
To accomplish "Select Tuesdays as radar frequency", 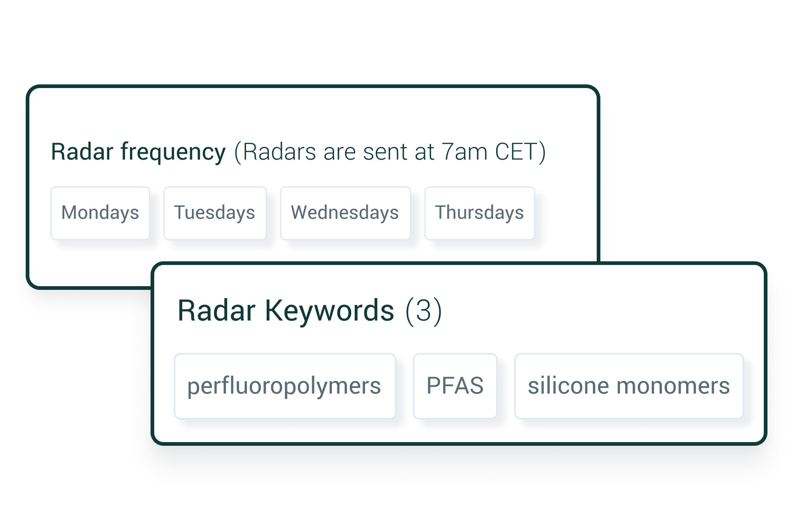I will click(x=215, y=213).
